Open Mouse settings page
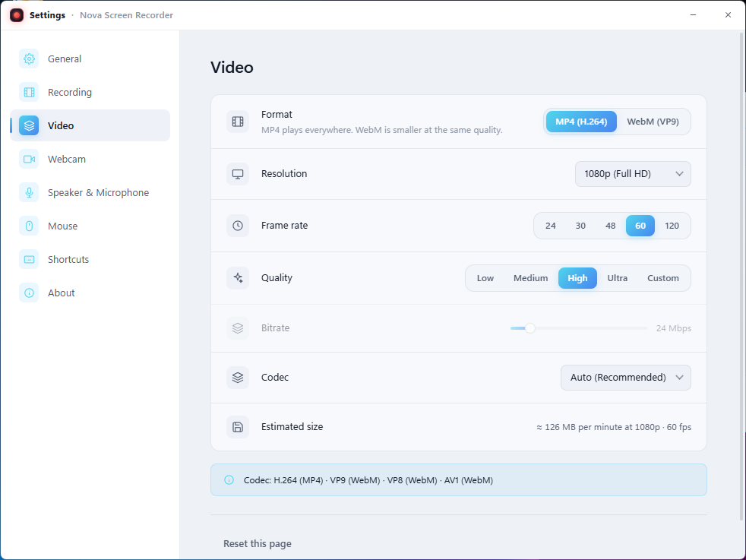The height and width of the screenshot is (560, 746). pos(90,226)
